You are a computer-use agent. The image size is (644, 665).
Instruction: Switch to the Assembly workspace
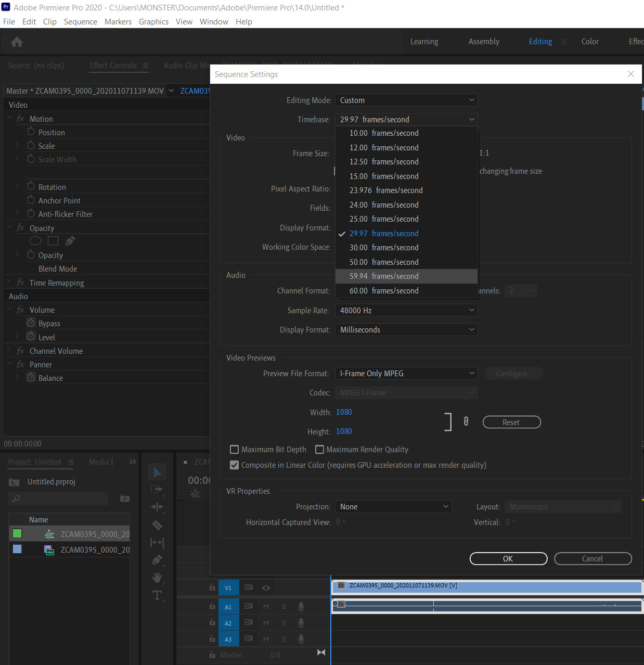pos(484,42)
